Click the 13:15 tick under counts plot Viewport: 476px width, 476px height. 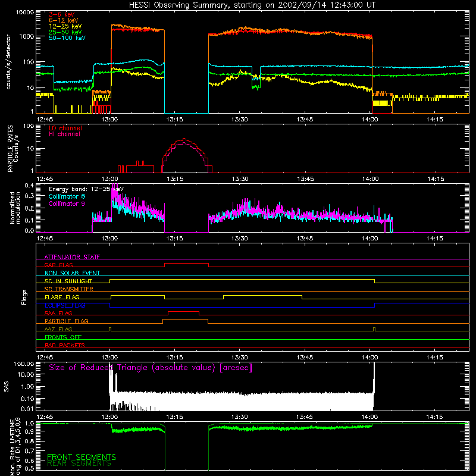click(x=174, y=120)
